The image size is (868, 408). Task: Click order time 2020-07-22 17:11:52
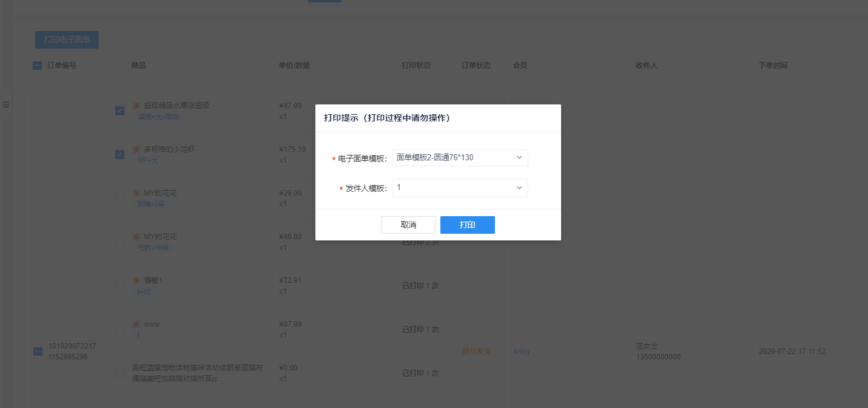click(x=792, y=352)
